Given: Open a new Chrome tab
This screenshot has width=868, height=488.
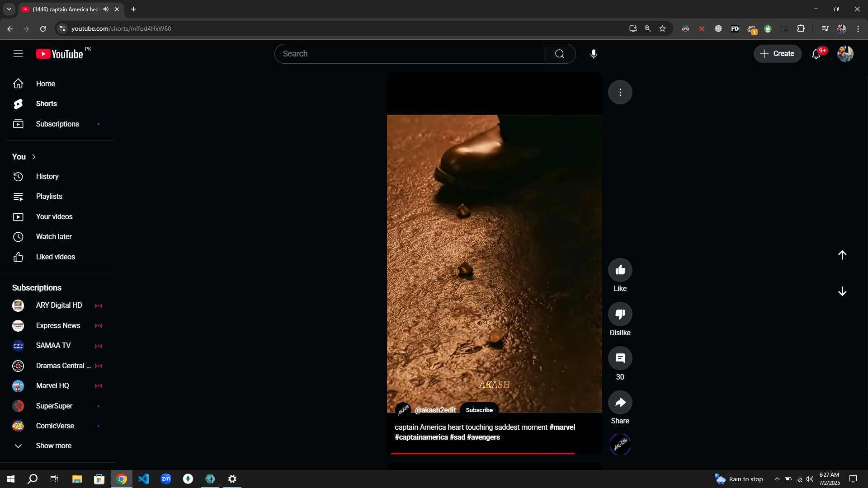Looking at the screenshot, I should [133, 9].
